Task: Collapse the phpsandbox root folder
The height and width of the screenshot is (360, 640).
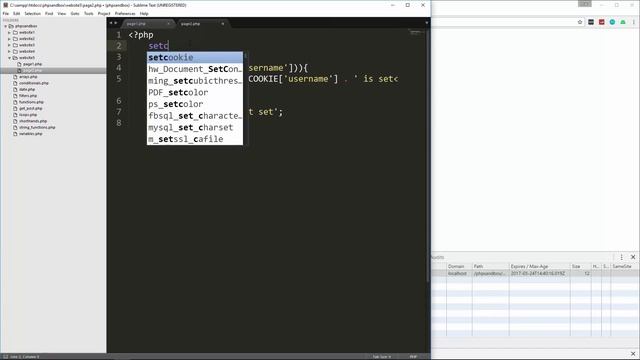Action: tap(5, 26)
